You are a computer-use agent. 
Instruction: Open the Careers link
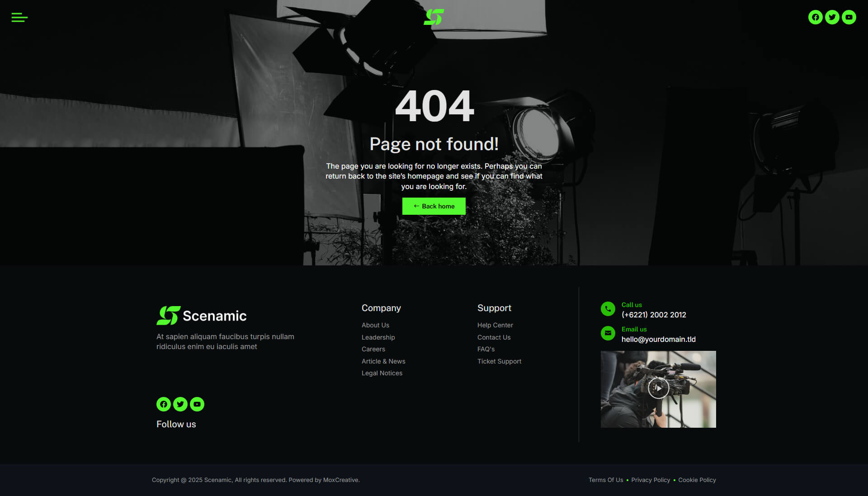point(373,349)
